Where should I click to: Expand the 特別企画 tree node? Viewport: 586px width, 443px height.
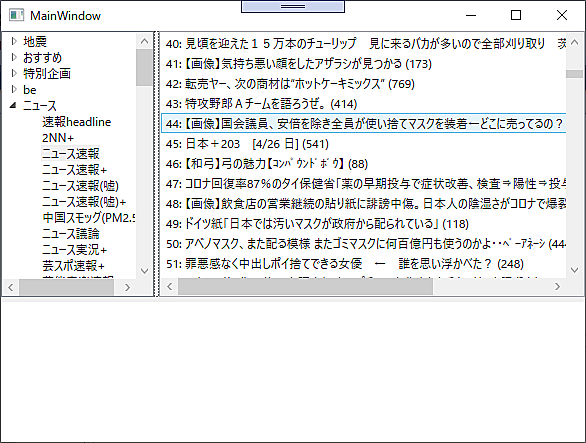14,73
